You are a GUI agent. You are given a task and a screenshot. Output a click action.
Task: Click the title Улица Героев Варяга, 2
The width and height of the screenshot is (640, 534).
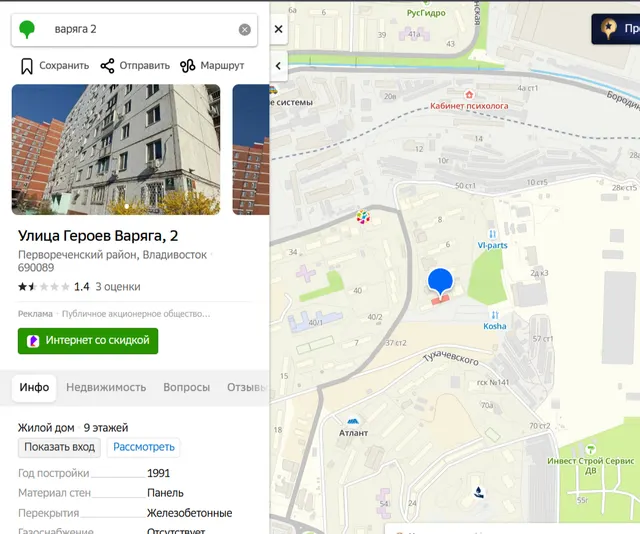[98, 236]
